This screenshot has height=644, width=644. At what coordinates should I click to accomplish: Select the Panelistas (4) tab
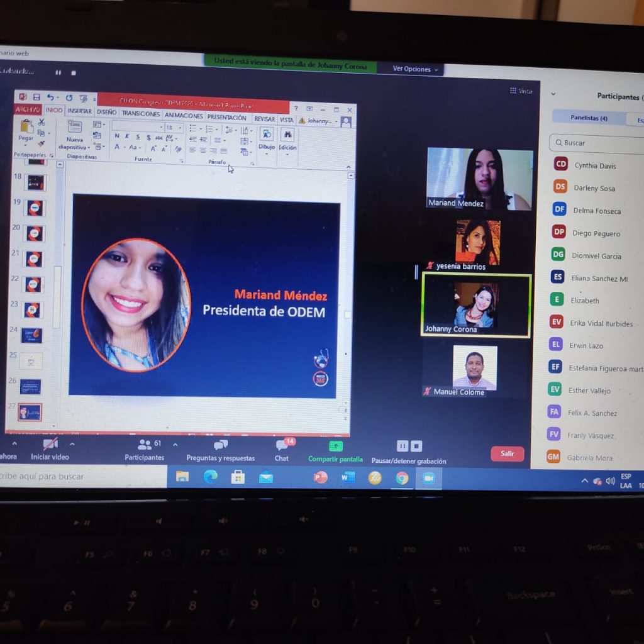click(x=589, y=118)
